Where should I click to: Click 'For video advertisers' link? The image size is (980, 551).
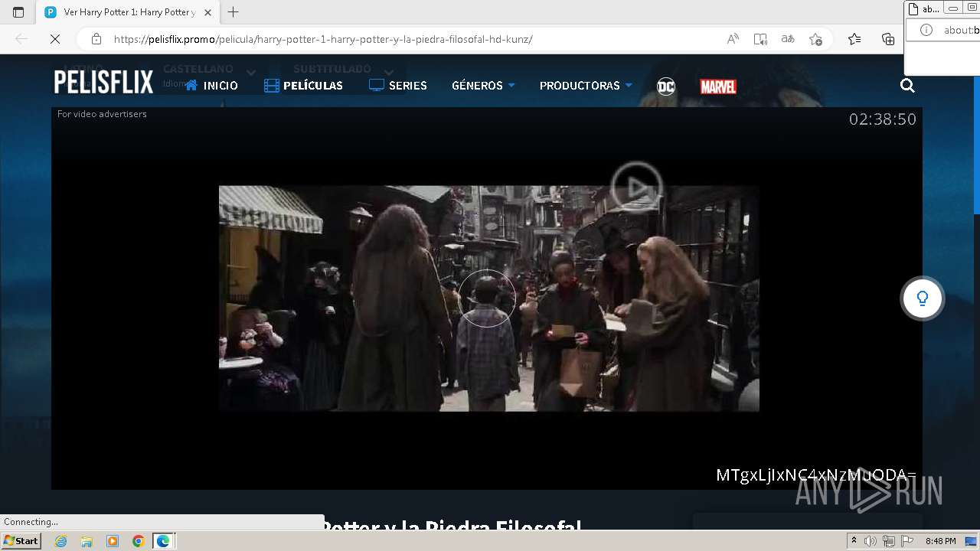coord(102,114)
